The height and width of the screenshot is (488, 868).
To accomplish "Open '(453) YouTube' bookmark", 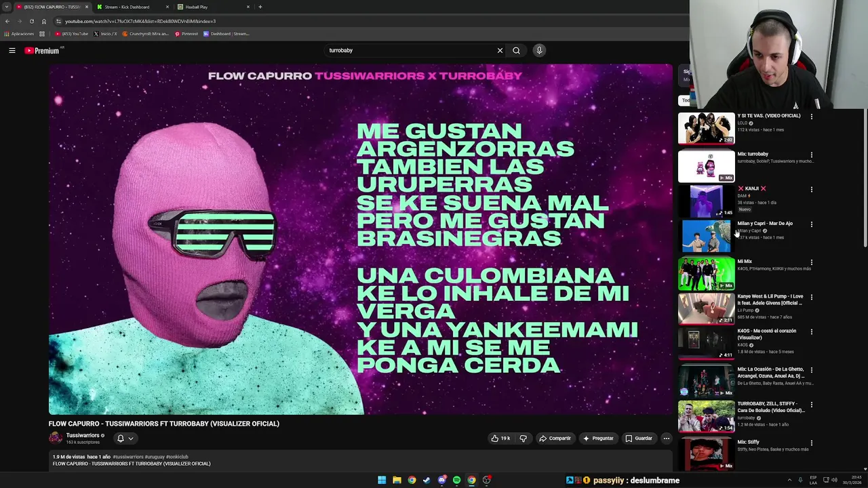I will click(72, 34).
